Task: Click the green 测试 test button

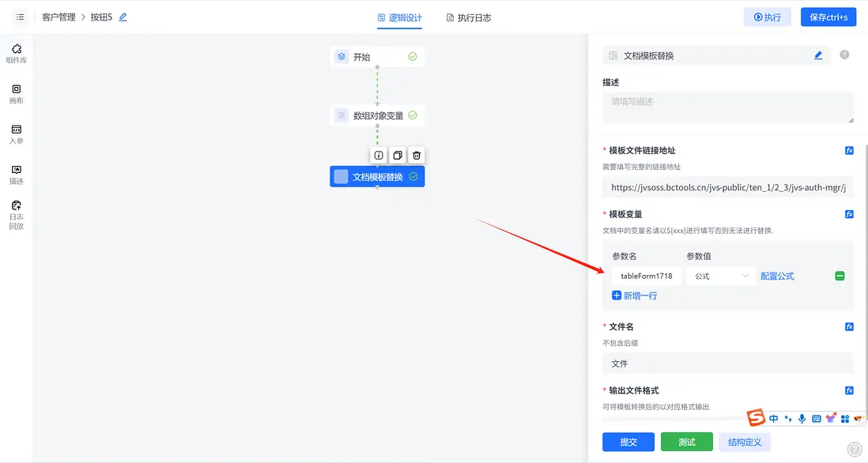Action: [x=686, y=442]
